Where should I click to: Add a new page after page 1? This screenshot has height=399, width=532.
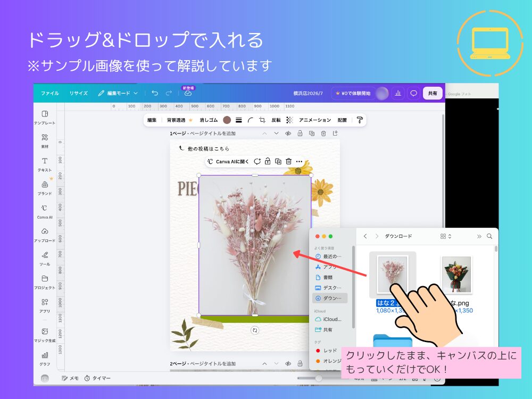click(x=335, y=134)
